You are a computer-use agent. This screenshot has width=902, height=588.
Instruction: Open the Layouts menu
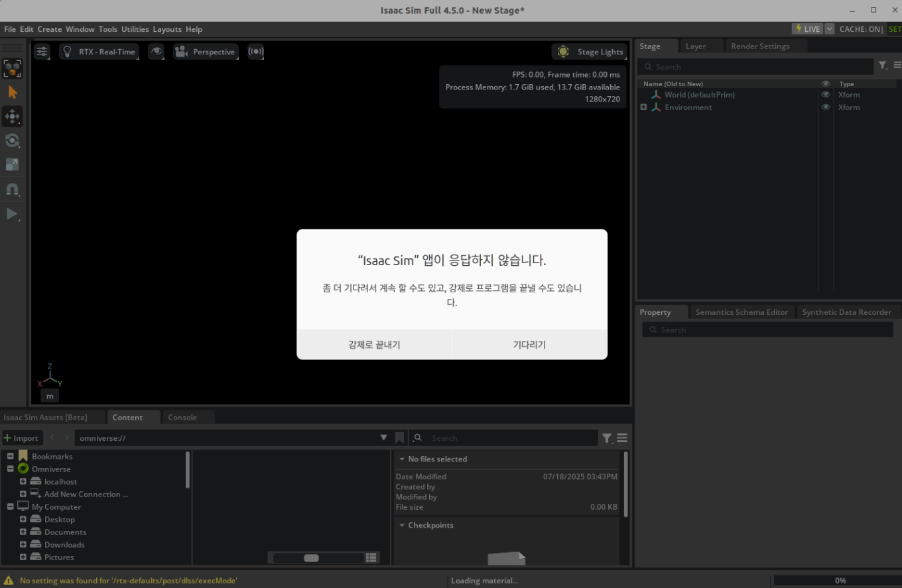pos(167,29)
